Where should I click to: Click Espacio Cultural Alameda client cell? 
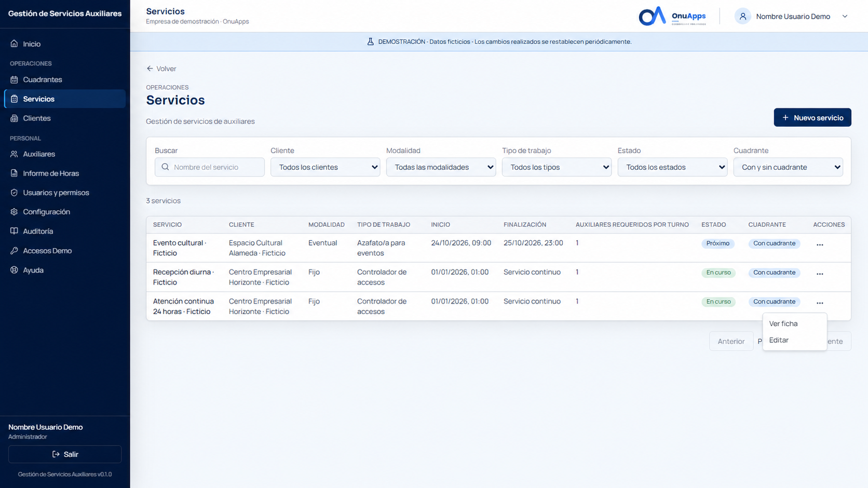pos(257,248)
